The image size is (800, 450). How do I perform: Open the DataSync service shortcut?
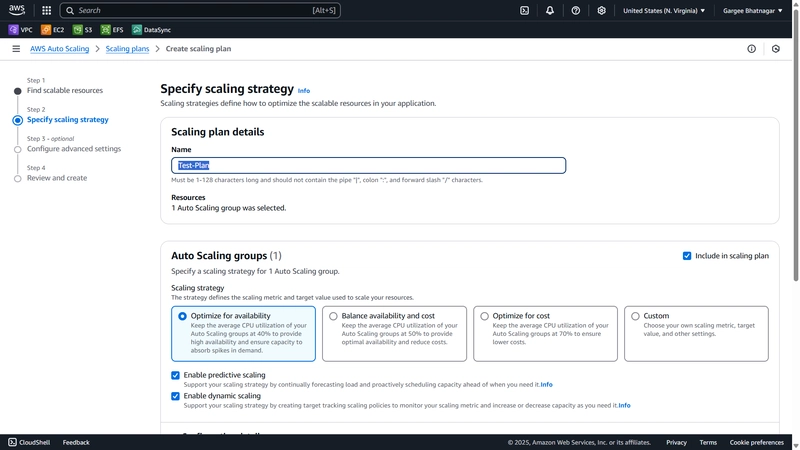(x=152, y=30)
